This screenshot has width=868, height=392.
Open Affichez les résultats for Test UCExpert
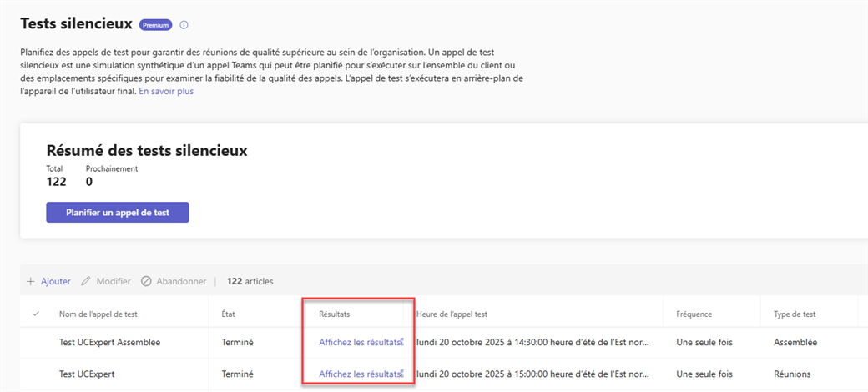[x=359, y=374]
